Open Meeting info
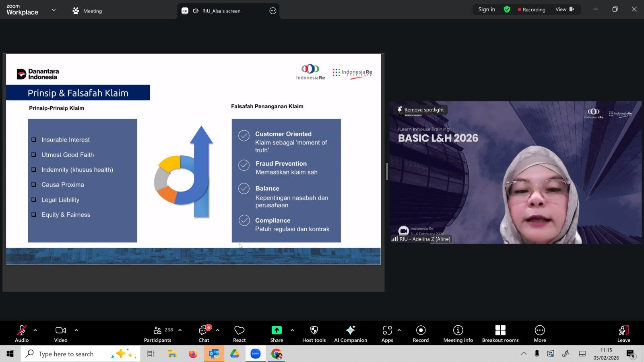This screenshot has width=644, height=362. [x=458, y=333]
